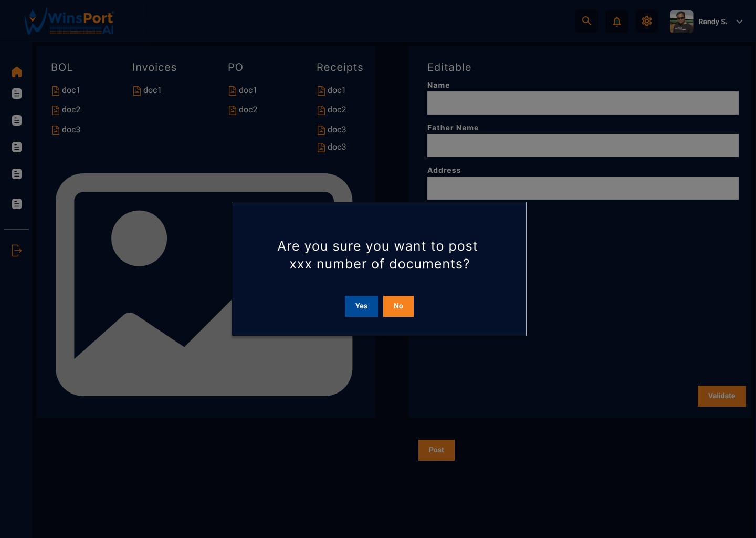Click the Post button
The image size is (756, 538).
point(436,450)
